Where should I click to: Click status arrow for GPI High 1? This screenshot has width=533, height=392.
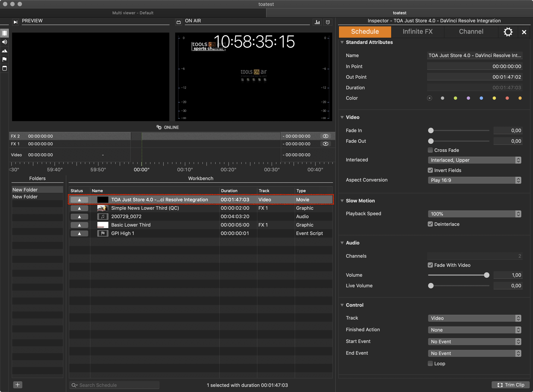point(79,234)
